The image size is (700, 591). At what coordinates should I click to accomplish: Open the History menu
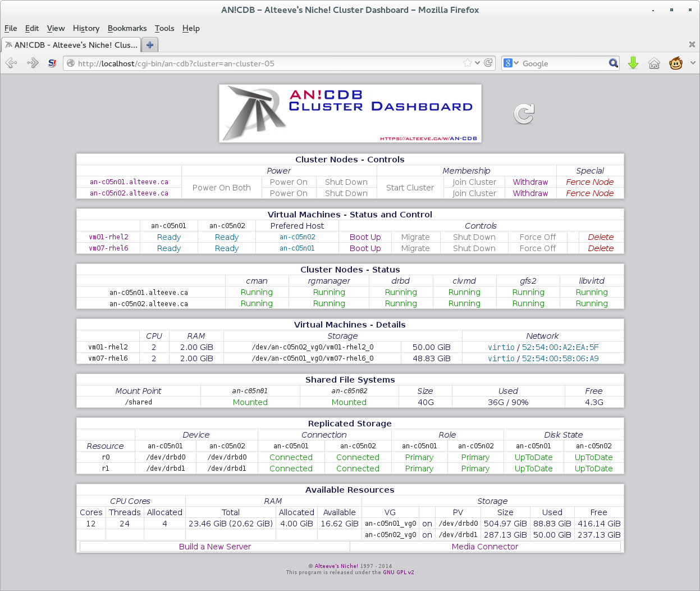tap(86, 28)
